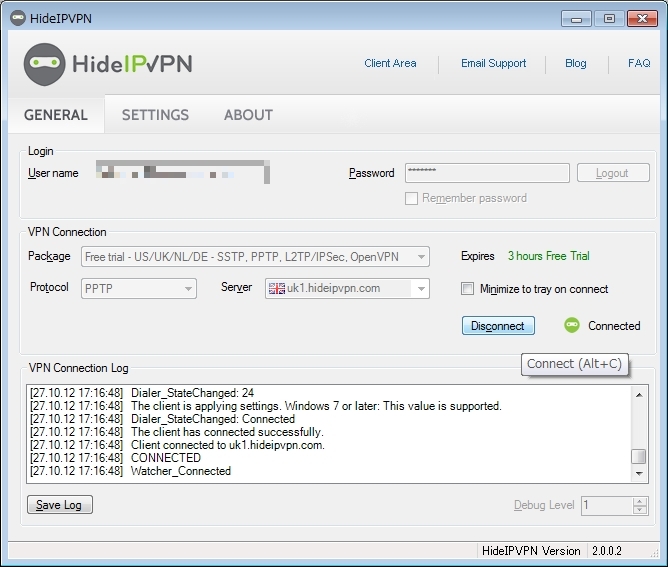
Task: Open the FAQ link
Action: pos(639,63)
